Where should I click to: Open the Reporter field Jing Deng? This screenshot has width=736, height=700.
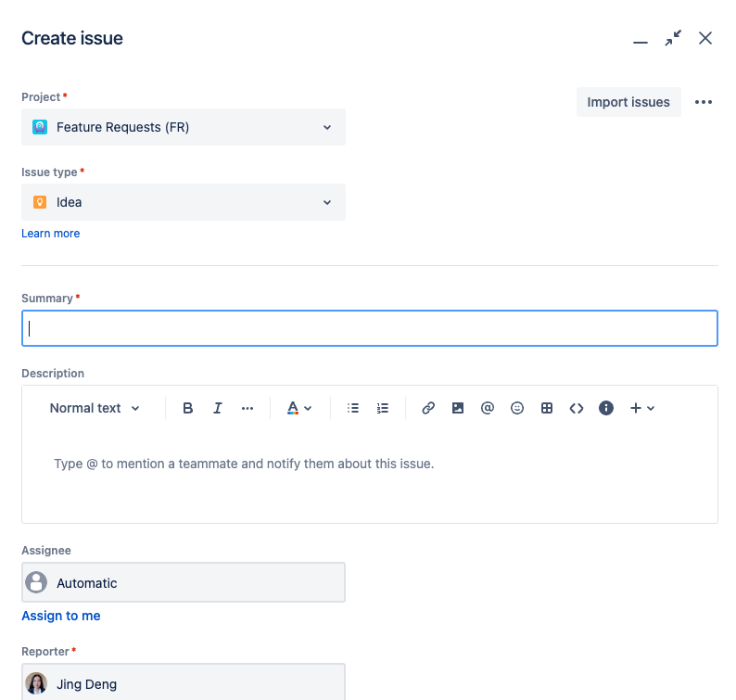click(184, 682)
